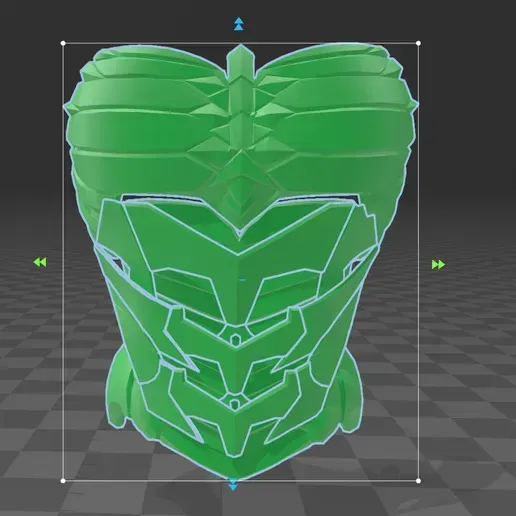
Task: Click the upper hexagonal bolt on the armor
Action: click(235, 340)
